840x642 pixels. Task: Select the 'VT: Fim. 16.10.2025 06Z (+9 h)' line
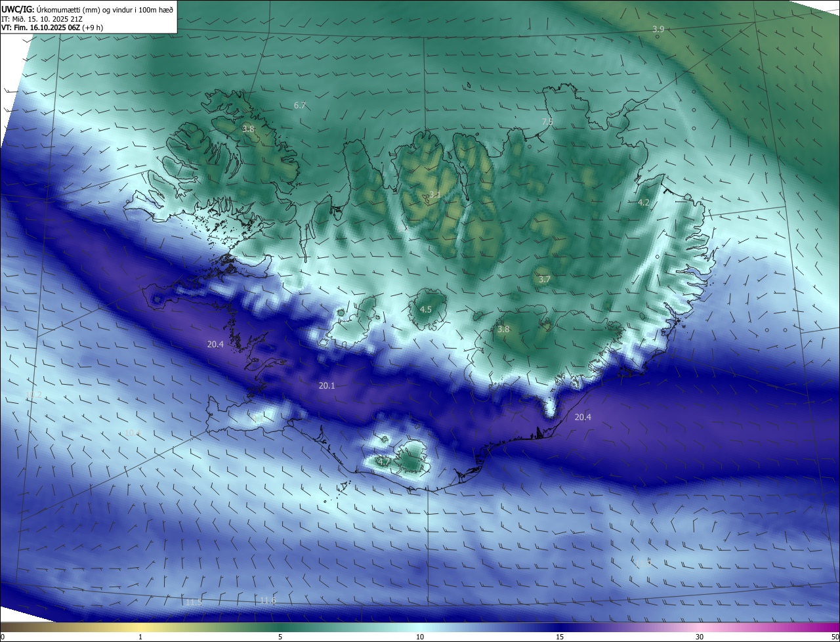[x=52, y=28]
